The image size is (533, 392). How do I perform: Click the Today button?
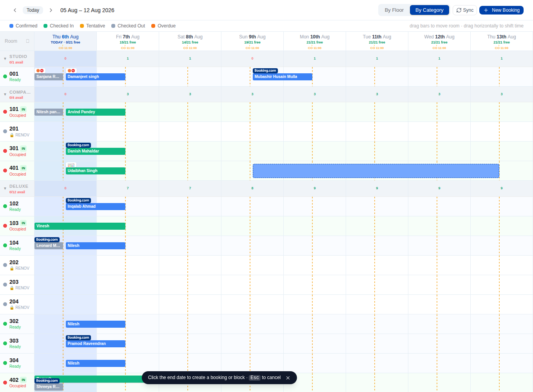click(x=33, y=10)
